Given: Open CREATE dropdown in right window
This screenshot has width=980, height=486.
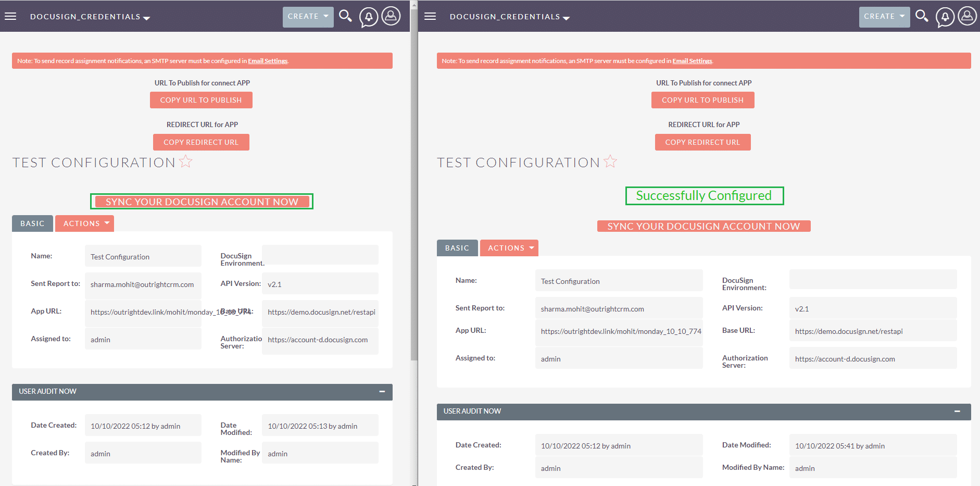Looking at the screenshot, I should [884, 17].
